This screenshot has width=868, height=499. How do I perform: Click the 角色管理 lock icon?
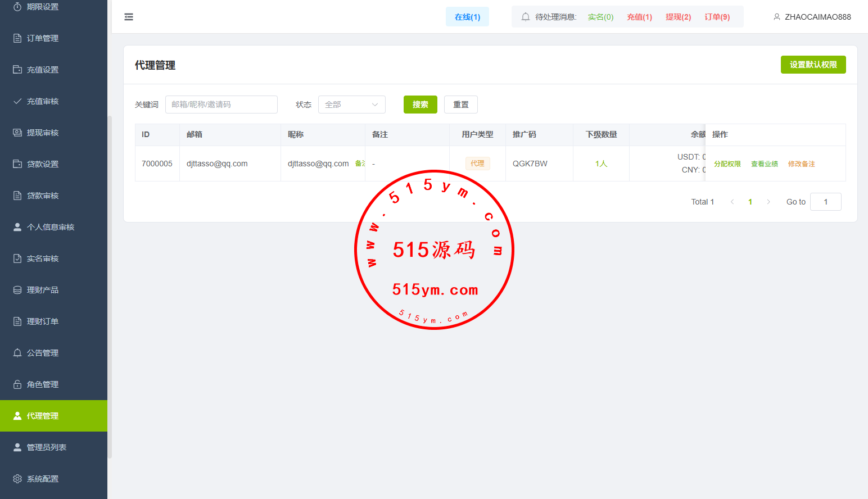point(17,384)
